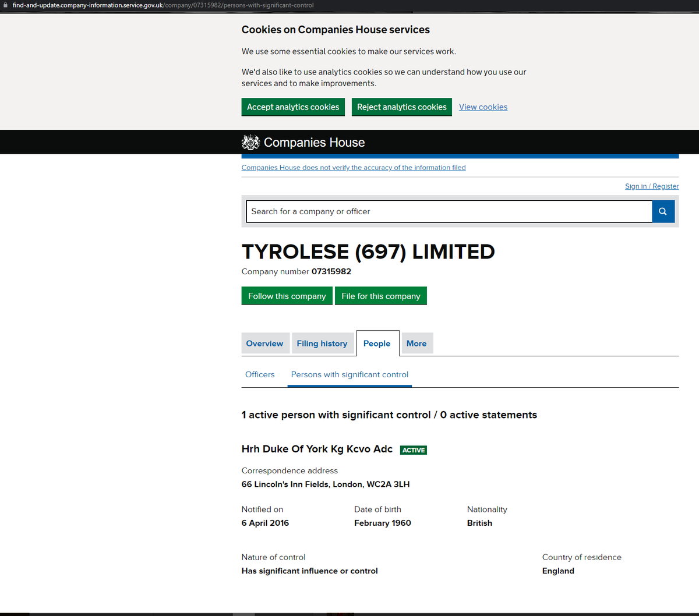This screenshot has height=616, width=699.
Task: Focus the company or officer search field
Action: [449, 211]
